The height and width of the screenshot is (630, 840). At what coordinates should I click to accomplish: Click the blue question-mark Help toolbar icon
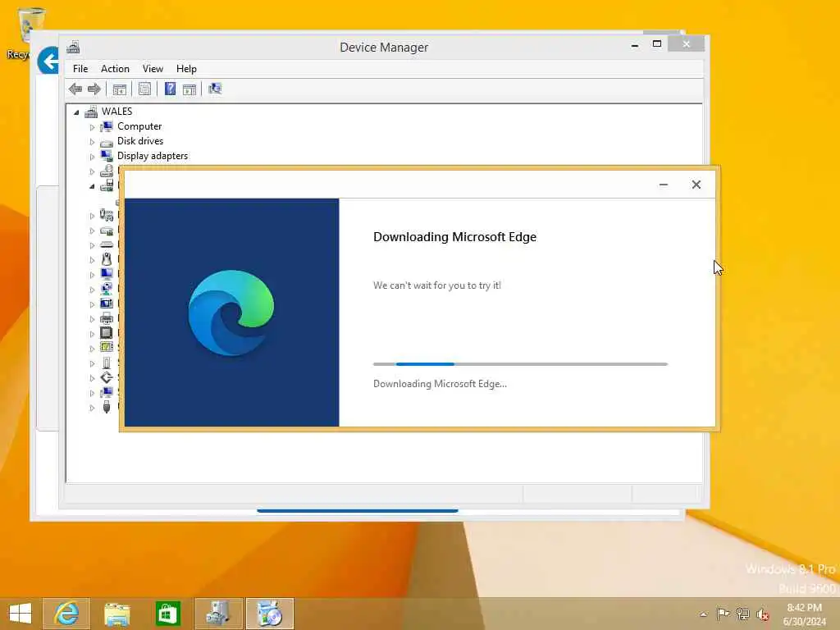170,89
